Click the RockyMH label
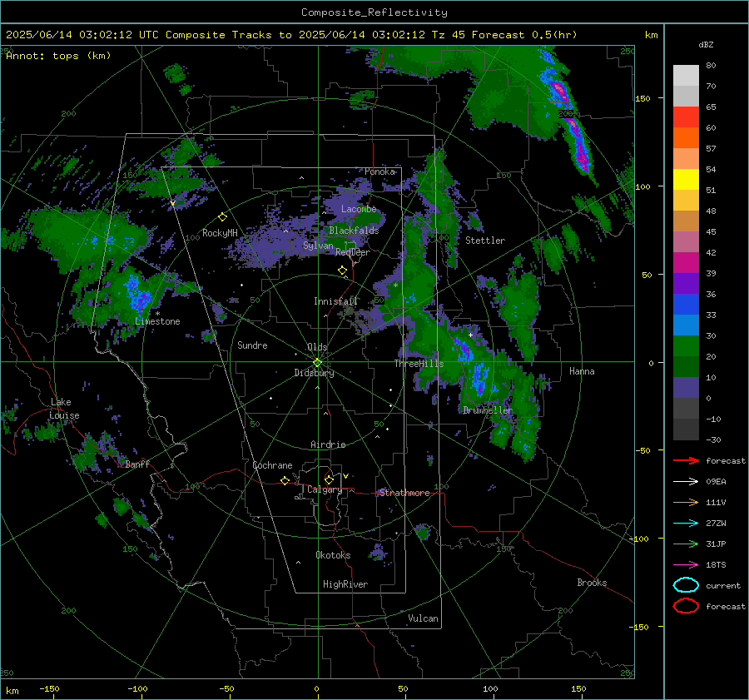Image resolution: width=749 pixels, height=700 pixels. [220, 233]
